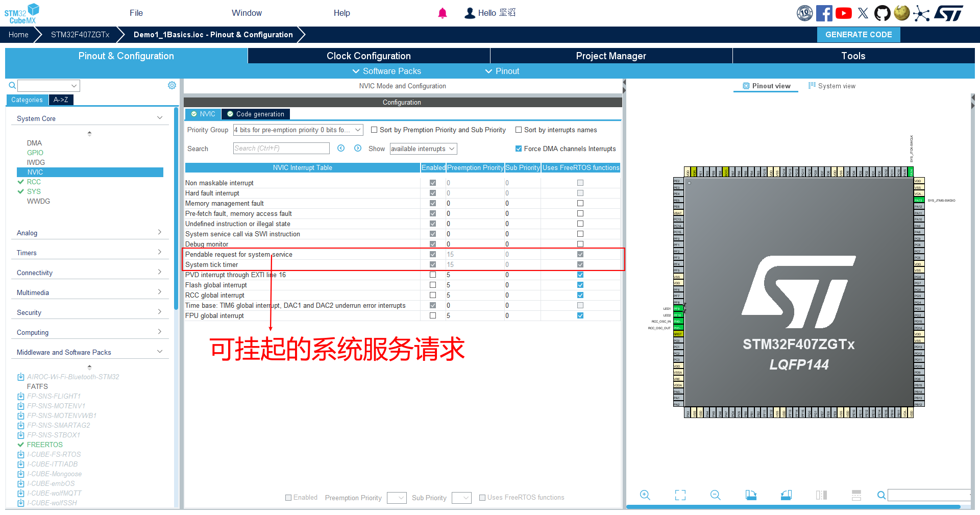980x515 pixels.
Task: Click download icon beside I-CUBE-wolfMQTT
Action: [x=21, y=493]
